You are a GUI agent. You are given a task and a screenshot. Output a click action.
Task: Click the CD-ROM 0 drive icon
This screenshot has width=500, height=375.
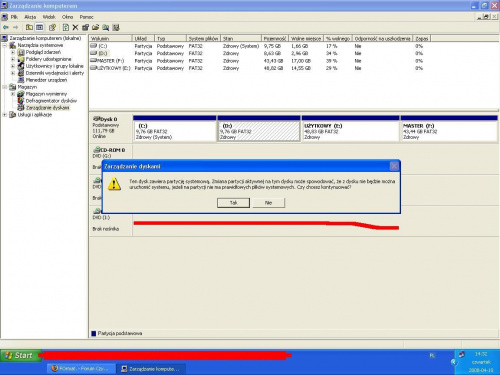point(97,150)
